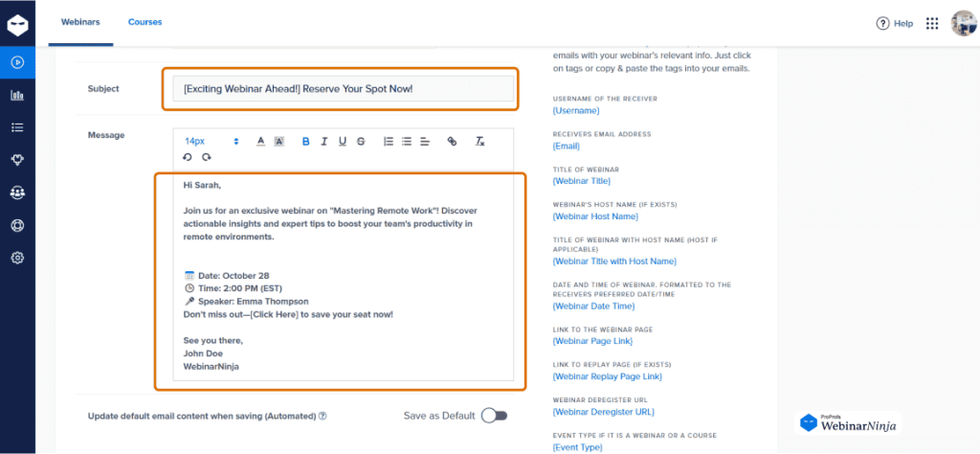The width and height of the screenshot is (980, 454).
Task: Open the text alignment option
Action: [424, 142]
